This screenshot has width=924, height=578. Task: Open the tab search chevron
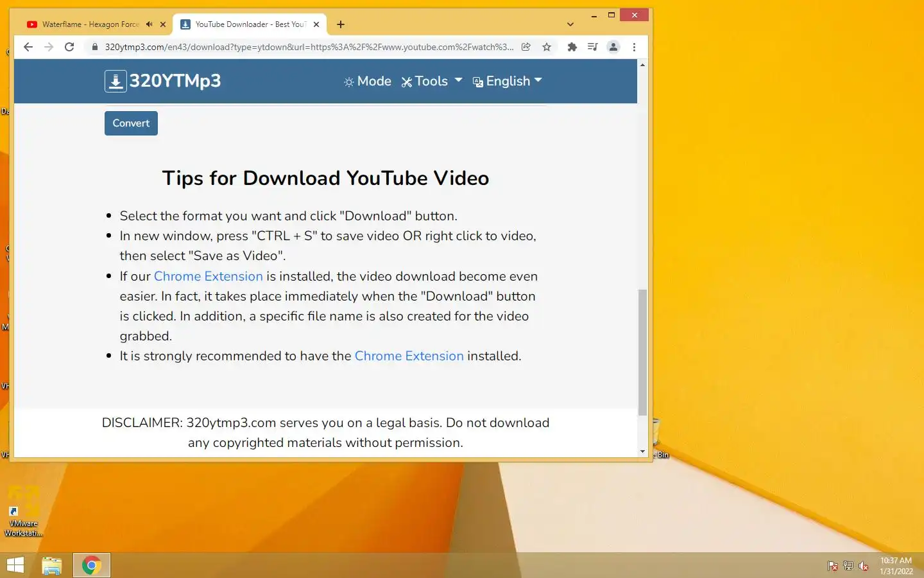pos(570,24)
